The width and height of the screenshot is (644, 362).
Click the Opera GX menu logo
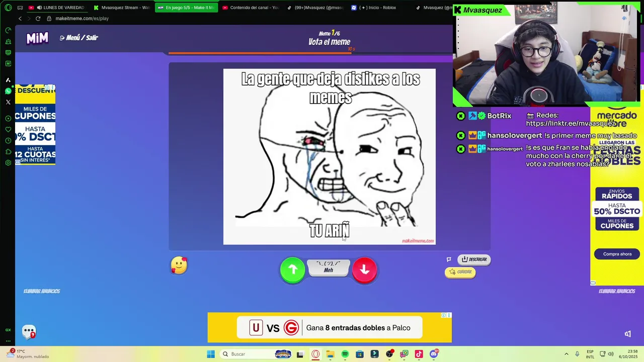[8, 8]
